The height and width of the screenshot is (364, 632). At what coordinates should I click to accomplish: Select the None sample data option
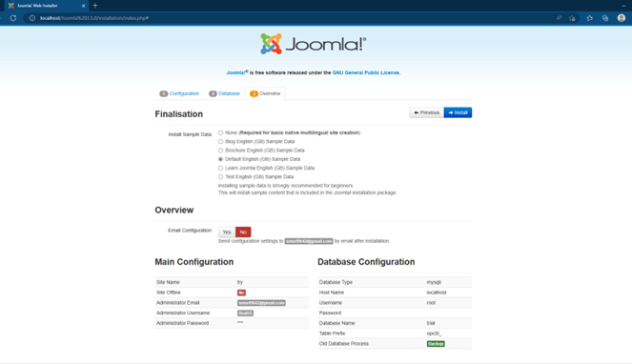pos(220,132)
